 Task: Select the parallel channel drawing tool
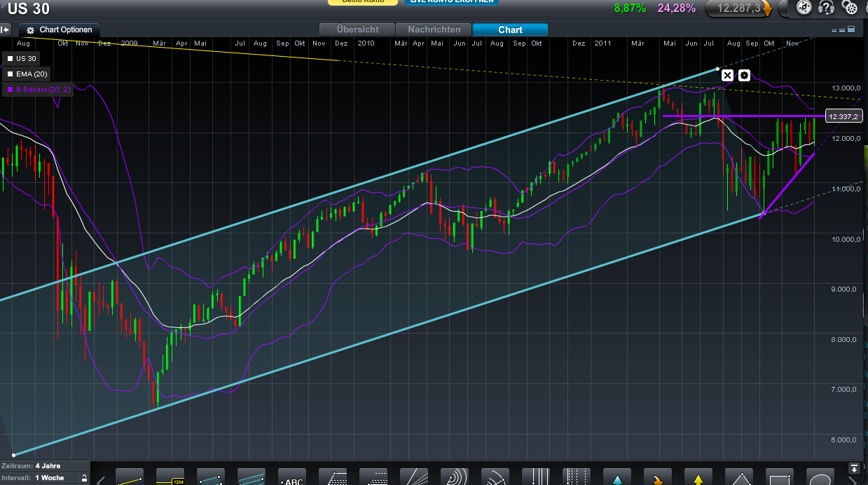[252, 477]
